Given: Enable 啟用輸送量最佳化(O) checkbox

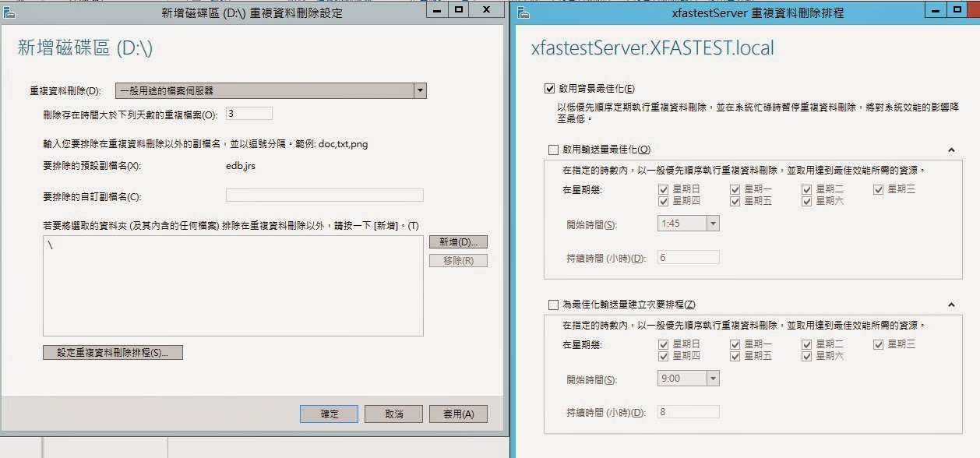Looking at the screenshot, I should 553,150.
